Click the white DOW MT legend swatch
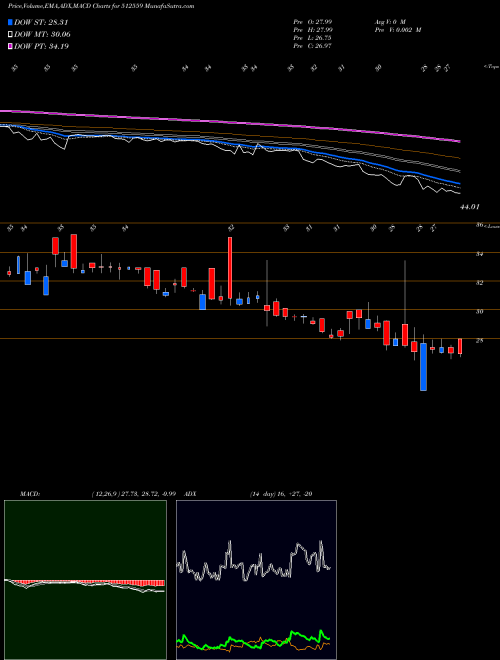Screen dimensions: 500x660 pyautogui.click(x=10, y=35)
